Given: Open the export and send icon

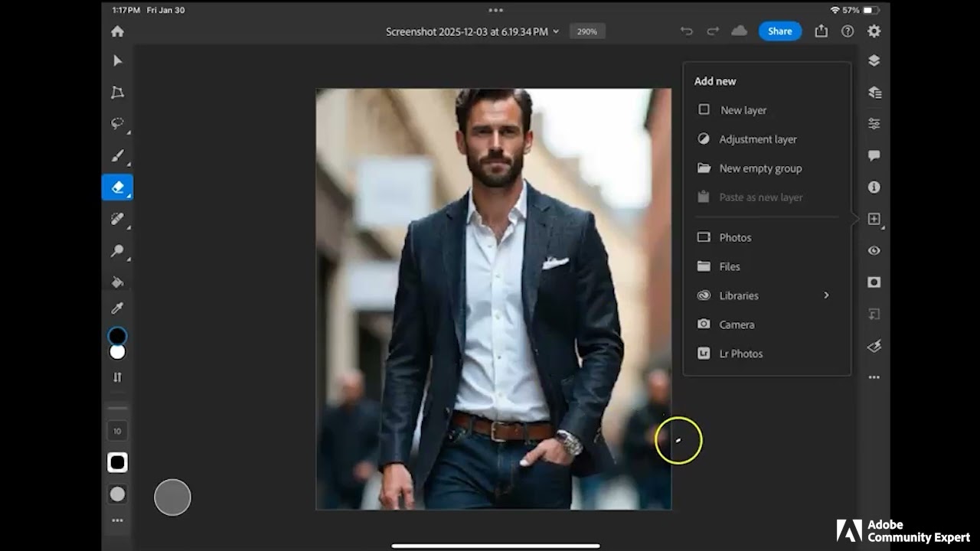Looking at the screenshot, I should [x=822, y=31].
